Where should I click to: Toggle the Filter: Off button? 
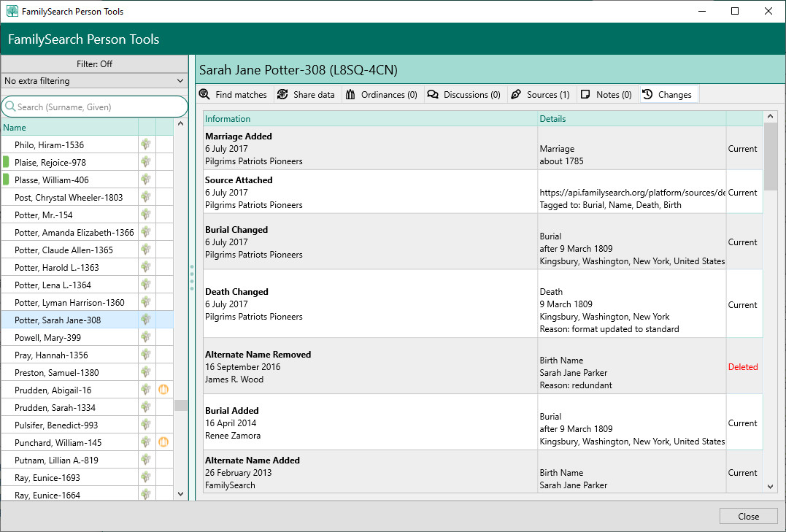pos(95,64)
